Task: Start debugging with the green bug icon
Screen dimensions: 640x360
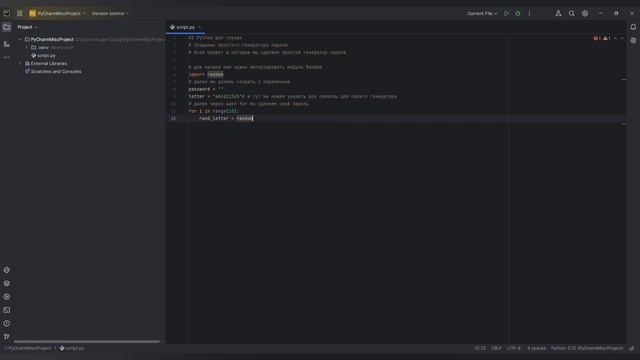Action: (518, 13)
